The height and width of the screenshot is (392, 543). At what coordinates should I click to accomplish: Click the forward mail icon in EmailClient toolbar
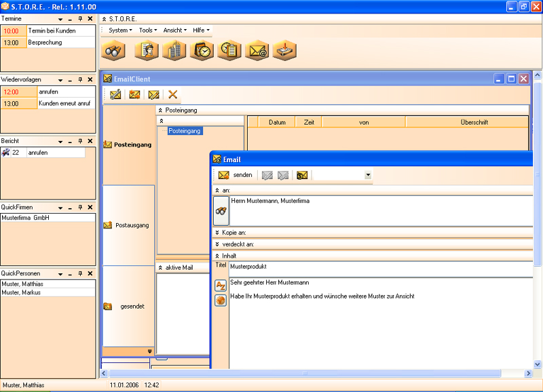coord(153,94)
